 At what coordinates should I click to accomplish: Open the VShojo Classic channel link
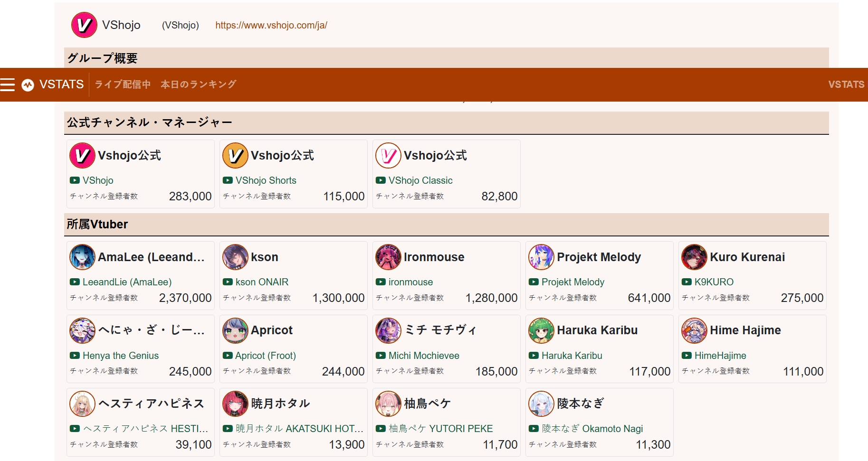coord(420,180)
